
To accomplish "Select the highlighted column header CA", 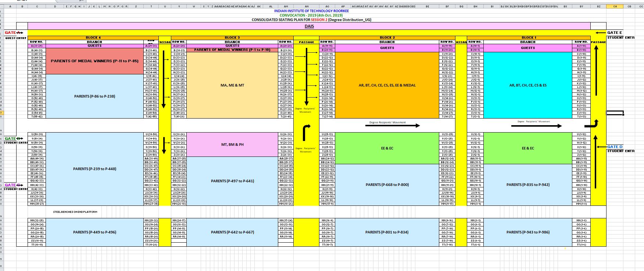I will [x=615, y=6].
